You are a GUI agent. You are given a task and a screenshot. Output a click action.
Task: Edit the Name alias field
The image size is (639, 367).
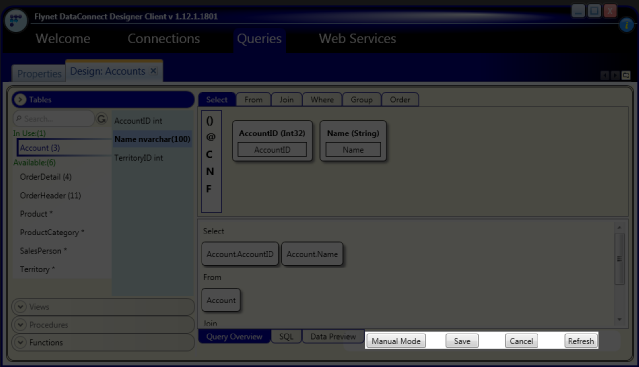click(x=353, y=150)
